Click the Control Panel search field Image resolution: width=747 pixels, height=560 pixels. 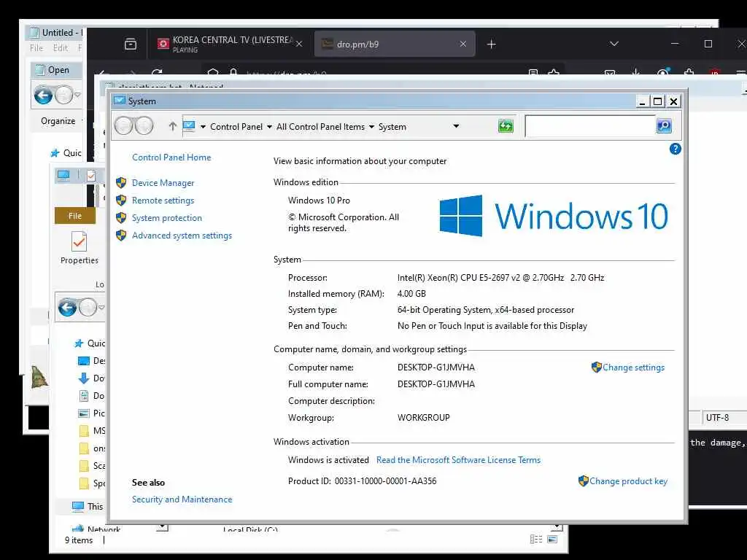click(x=590, y=126)
